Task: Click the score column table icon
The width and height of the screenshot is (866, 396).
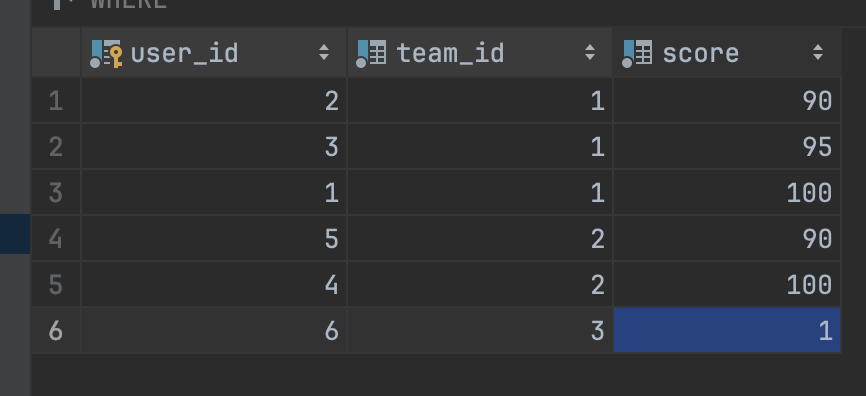Action: pyautogui.click(x=637, y=54)
